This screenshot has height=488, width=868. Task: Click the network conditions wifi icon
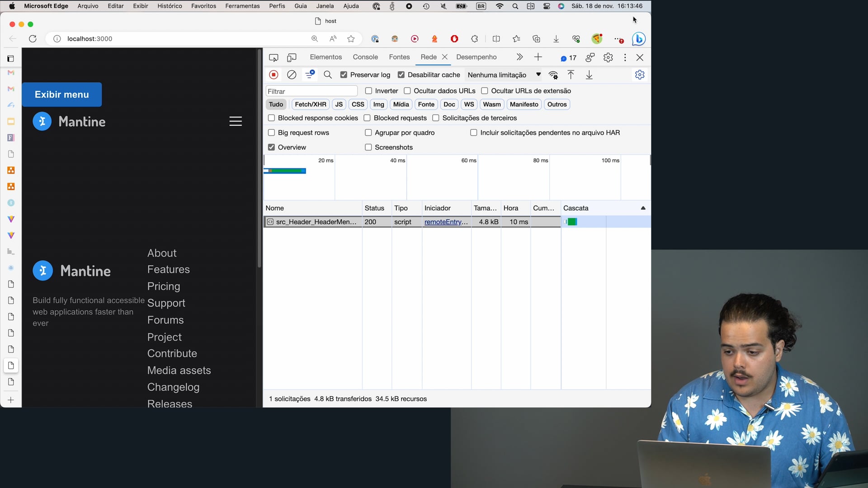(x=553, y=75)
